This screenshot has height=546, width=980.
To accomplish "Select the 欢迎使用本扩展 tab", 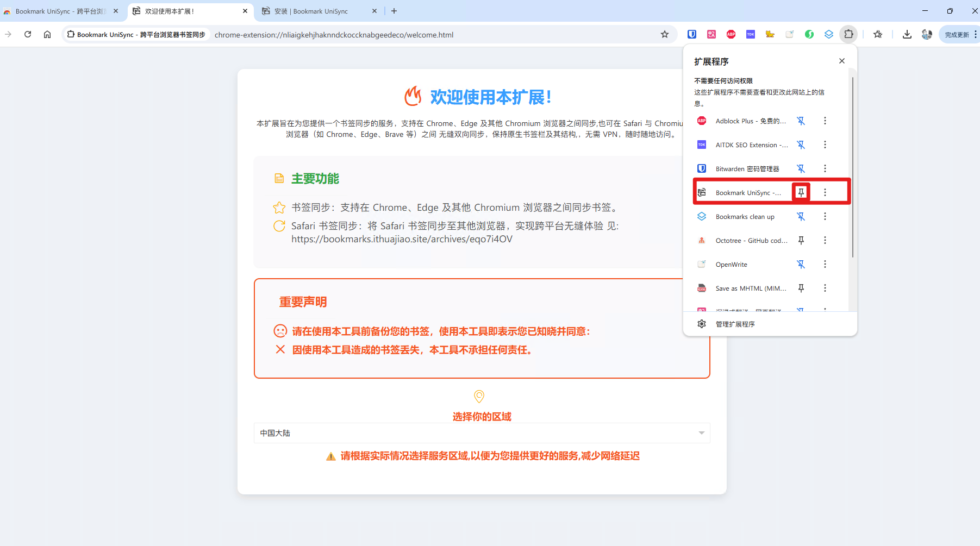I will pyautogui.click(x=179, y=11).
